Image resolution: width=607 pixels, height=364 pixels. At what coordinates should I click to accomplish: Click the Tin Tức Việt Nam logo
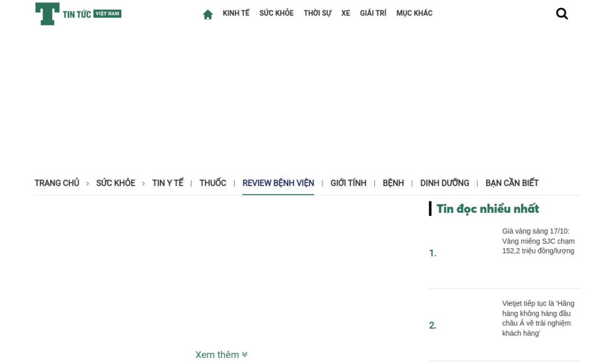[78, 14]
